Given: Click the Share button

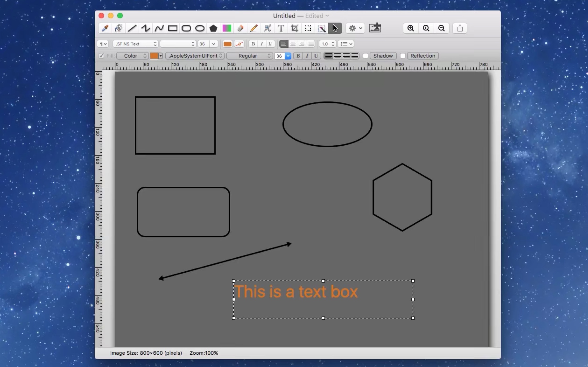Looking at the screenshot, I should [460, 28].
